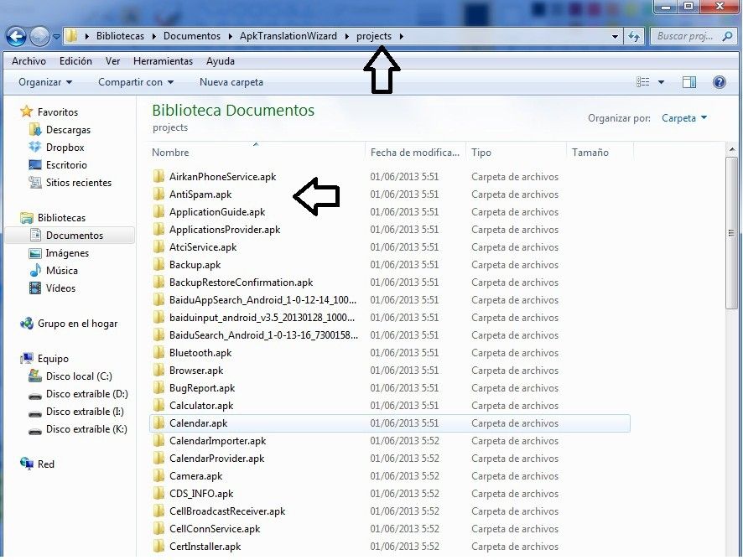The height and width of the screenshot is (560, 743).
Task: Select Favoritos in the navigation pane
Action: pyautogui.click(x=57, y=112)
